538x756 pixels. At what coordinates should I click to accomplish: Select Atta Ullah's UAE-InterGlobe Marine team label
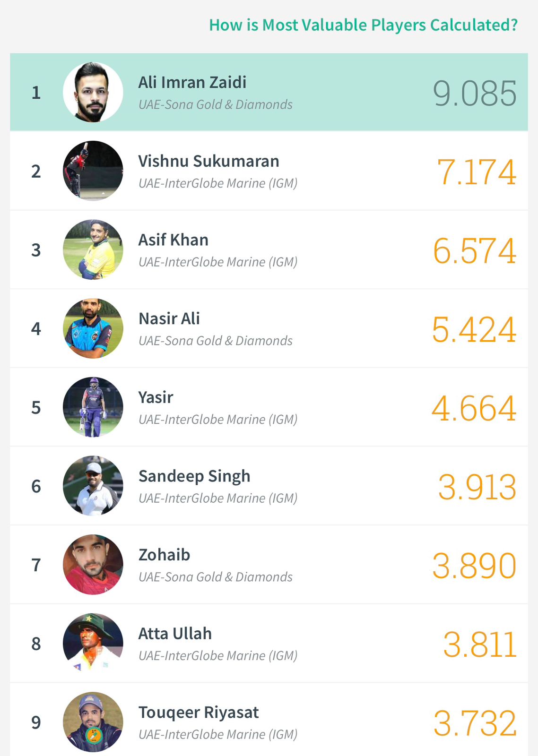pos(218,656)
